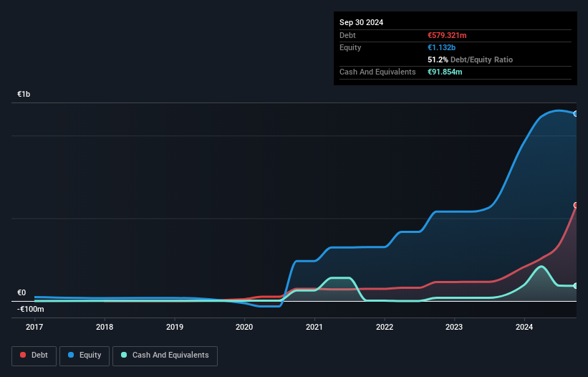The height and width of the screenshot is (377, 588).
Task: Click the 2017 x-axis label
Action: (34, 327)
